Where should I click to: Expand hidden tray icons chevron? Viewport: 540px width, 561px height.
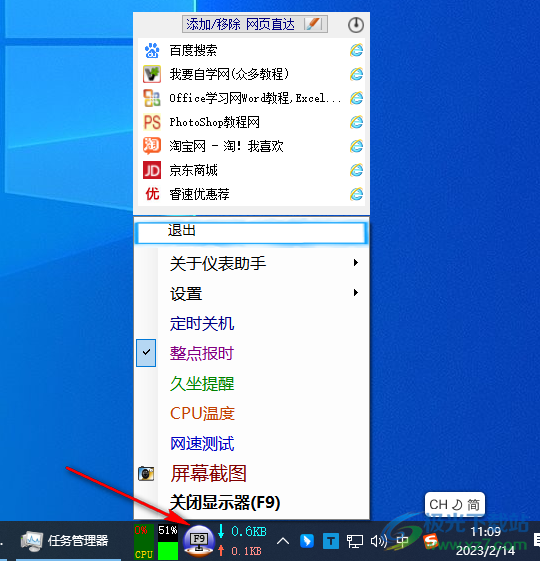283,541
